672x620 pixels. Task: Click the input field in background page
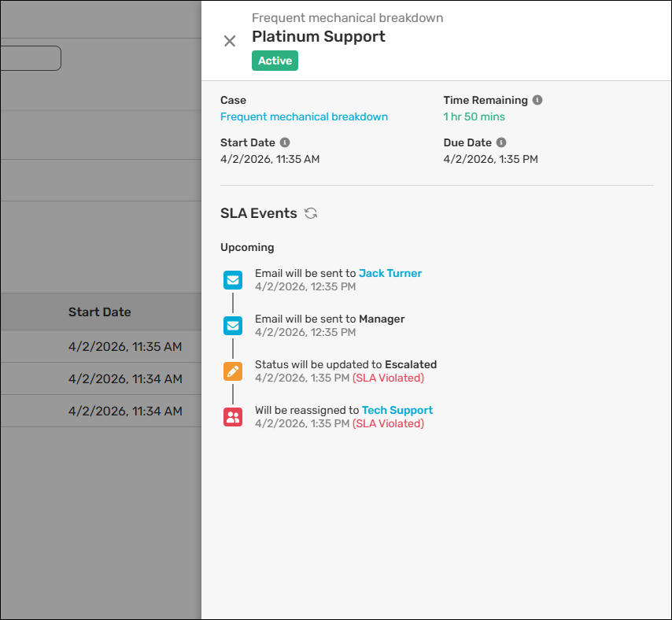point(30,58)
